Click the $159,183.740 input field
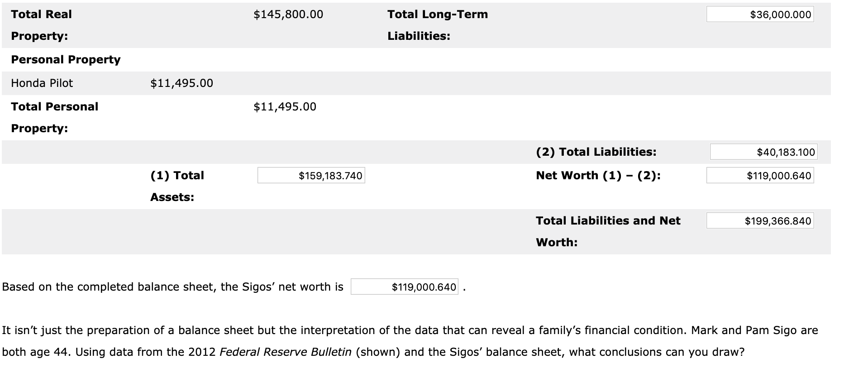 click(x=310, y=176)
